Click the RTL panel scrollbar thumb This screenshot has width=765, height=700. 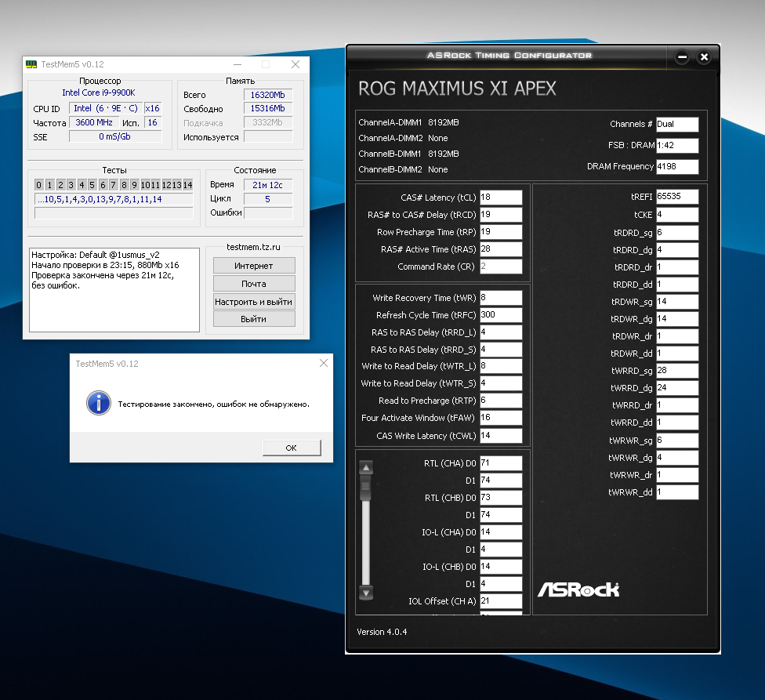[x=365, y=488]
